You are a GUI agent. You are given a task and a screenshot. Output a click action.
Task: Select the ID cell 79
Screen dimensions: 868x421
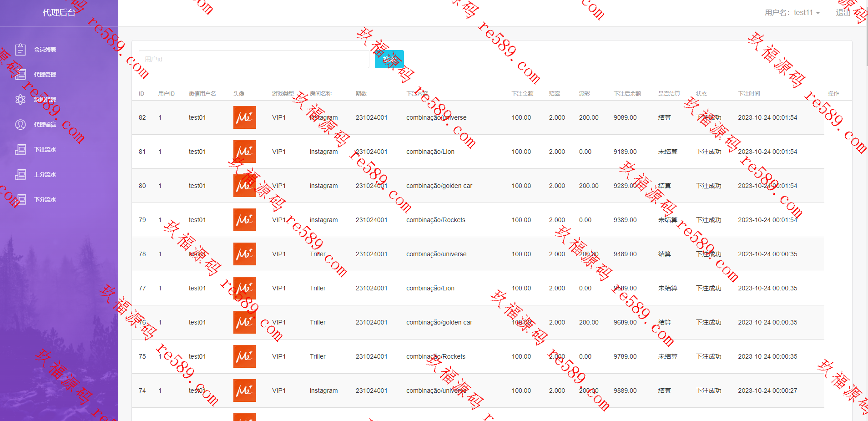[x=142, y=220]
